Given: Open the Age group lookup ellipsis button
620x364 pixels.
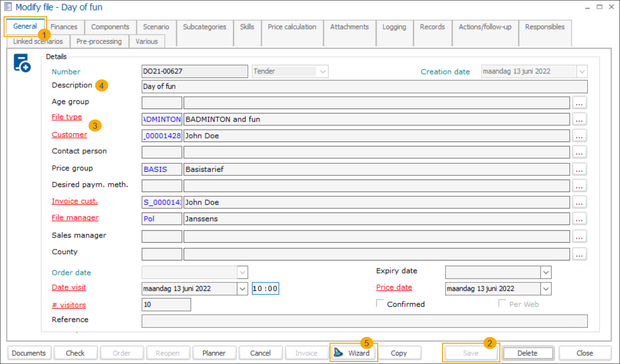Looking at the screenshot, I should (580, 103).
